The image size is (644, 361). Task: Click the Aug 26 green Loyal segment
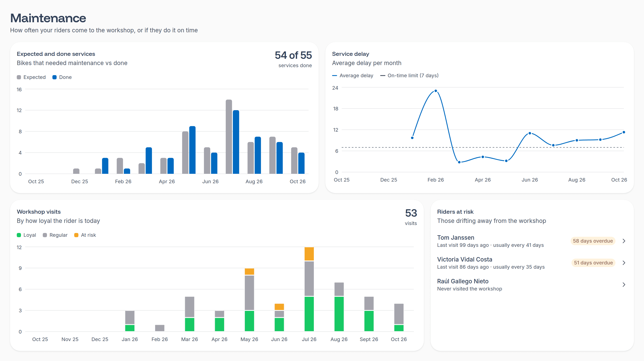(339, 314)
